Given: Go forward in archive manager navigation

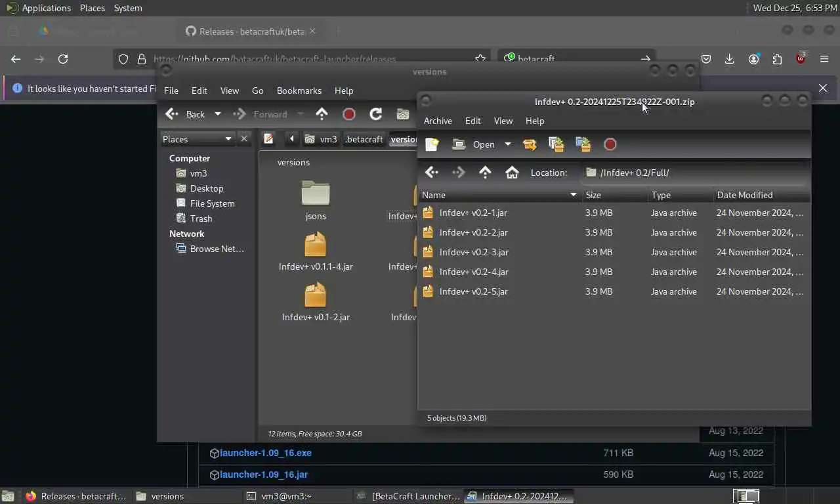Looking at the screenshot, I should (459, 173).
